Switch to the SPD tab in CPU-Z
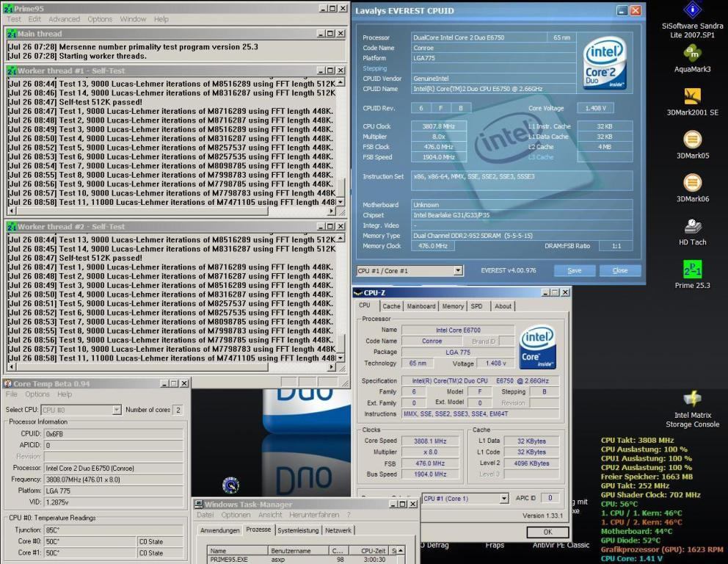728x564 pixels. pos(476,306)
